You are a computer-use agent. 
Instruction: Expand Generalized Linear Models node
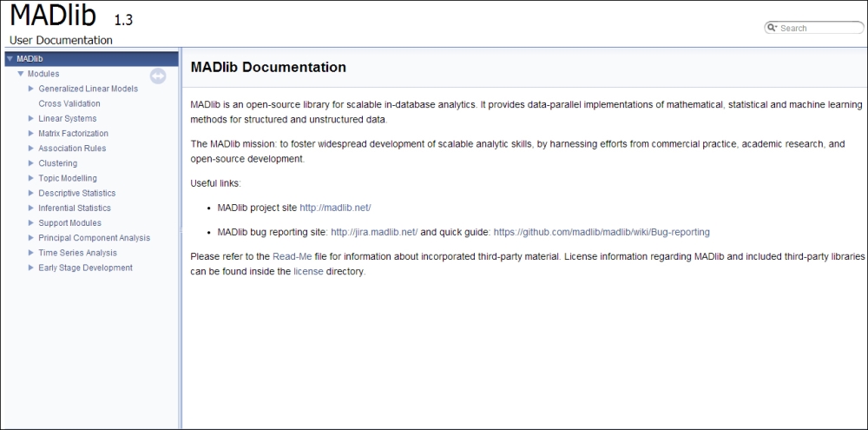(31, 89)
